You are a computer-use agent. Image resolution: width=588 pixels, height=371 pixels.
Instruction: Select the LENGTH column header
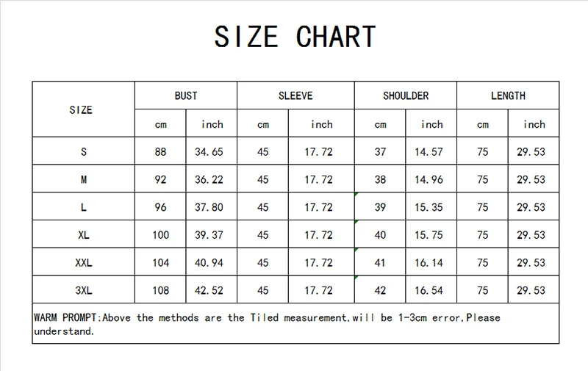(x=508, y=96)
